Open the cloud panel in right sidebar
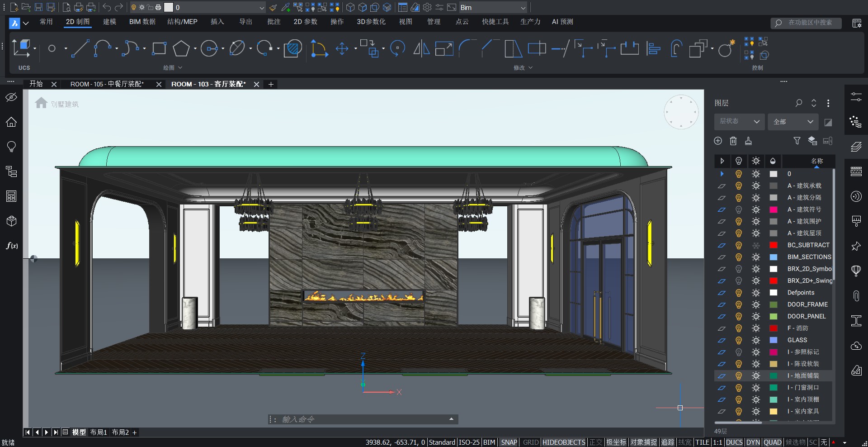Image resolution: width=868 pixels, height=447 pixels. pyautogui.click(x=856, y=346)
